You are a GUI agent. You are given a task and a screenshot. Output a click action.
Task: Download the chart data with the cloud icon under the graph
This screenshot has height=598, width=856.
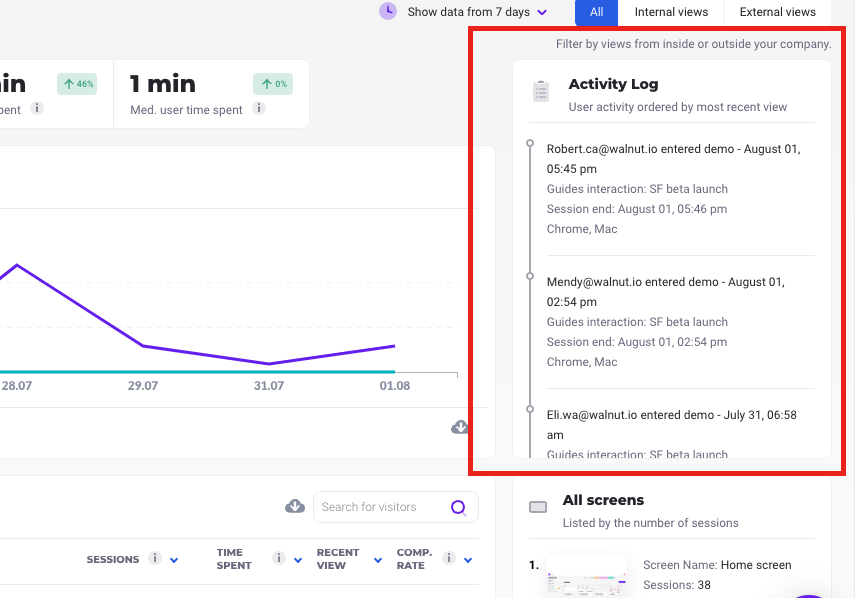[460, 427]
